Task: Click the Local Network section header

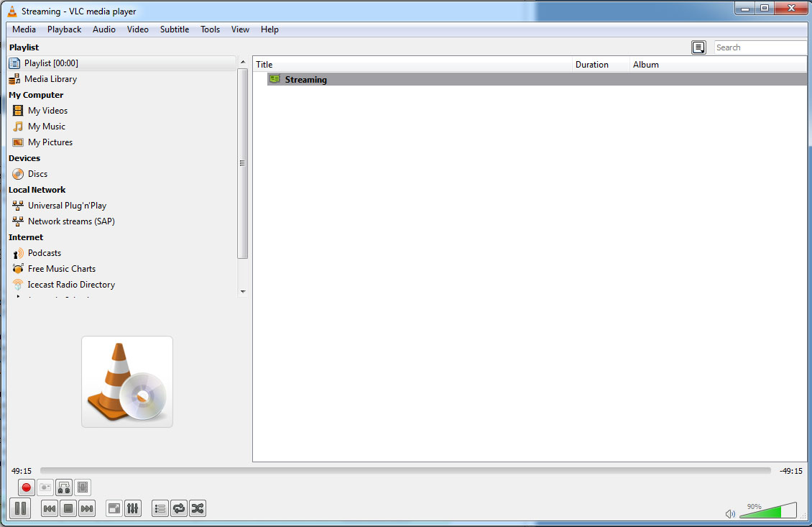Action: pyautogui.click(x=37, y=190)
